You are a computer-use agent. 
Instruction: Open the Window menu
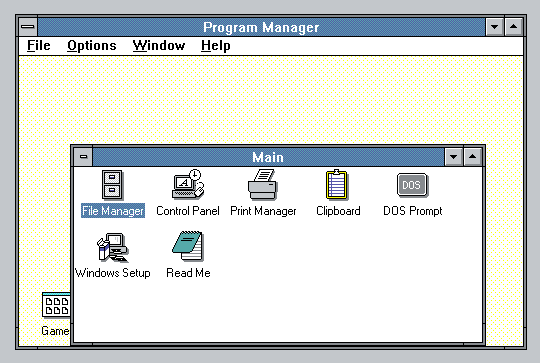click(x=159, y=45)
